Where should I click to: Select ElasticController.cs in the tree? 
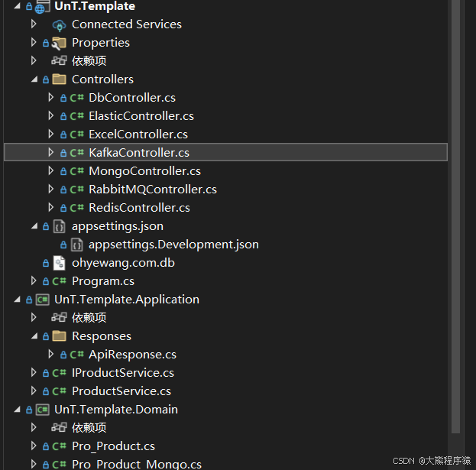tap(141, 116)
